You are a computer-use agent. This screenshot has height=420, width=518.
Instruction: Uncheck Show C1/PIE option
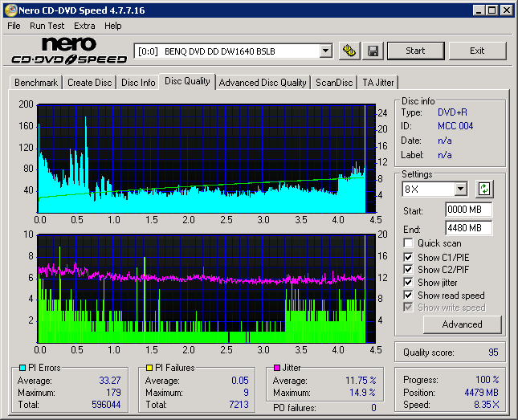tap(409, 257)
